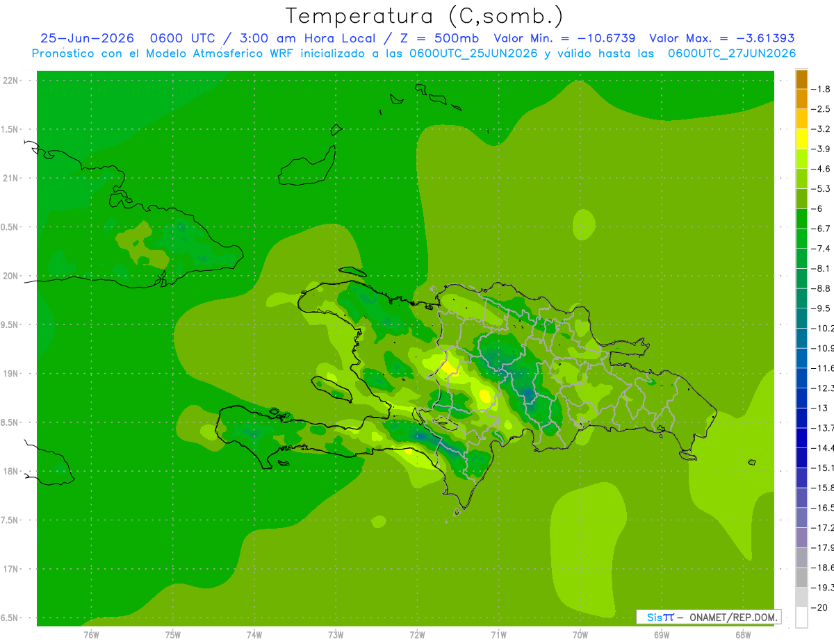Click the 74W longitude axis label
Viewport: 834px width, 644px height.
coord(254,634)
